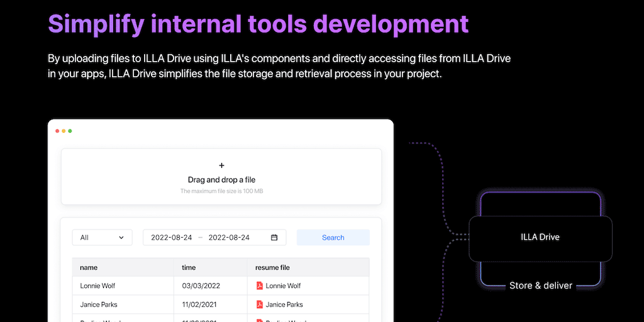Click the Search button
This screenshot has height=322, width=644.
pyautogui.click(x=333, y=237)
